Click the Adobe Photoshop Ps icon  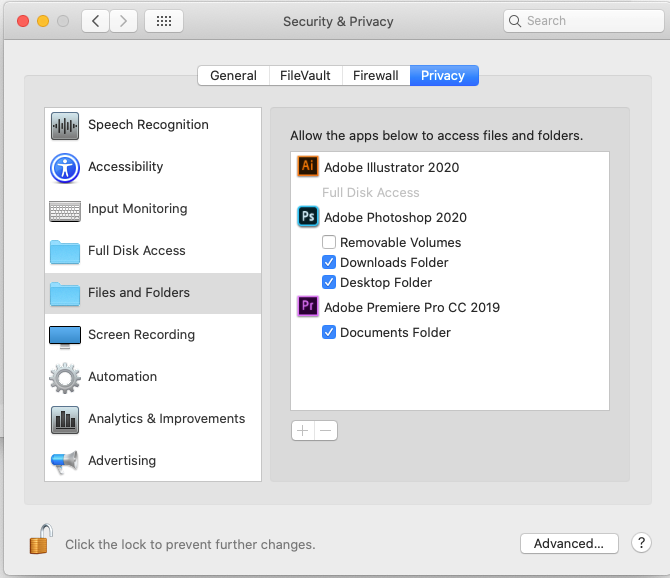(308, 217)
